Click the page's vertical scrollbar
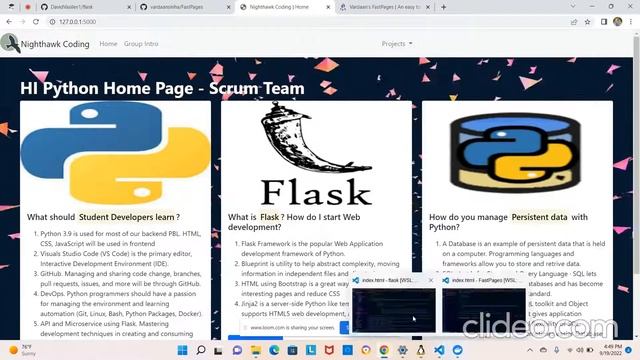The height and width of the screenshot is (360, 640). tap(636, 155)
